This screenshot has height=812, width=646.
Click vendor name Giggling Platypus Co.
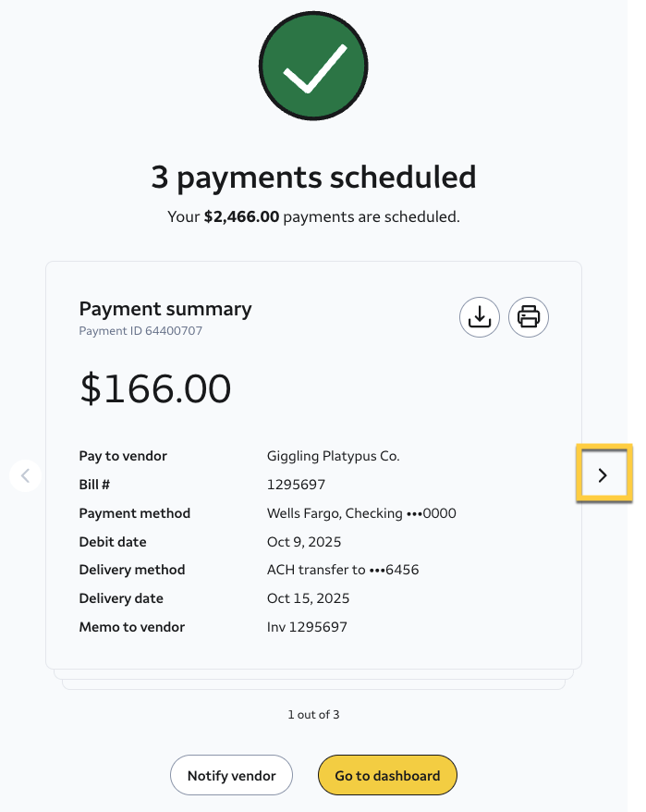tap(333, 456)
